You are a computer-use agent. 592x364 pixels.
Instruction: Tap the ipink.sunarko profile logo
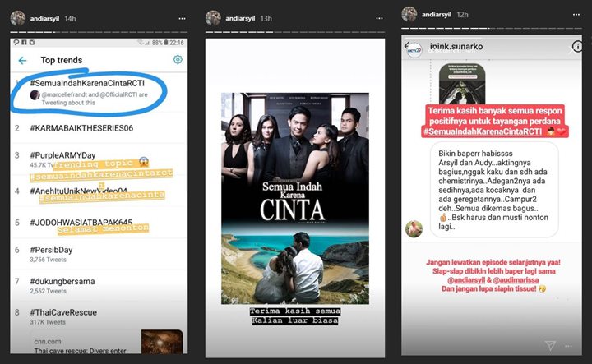coord(414,50)
